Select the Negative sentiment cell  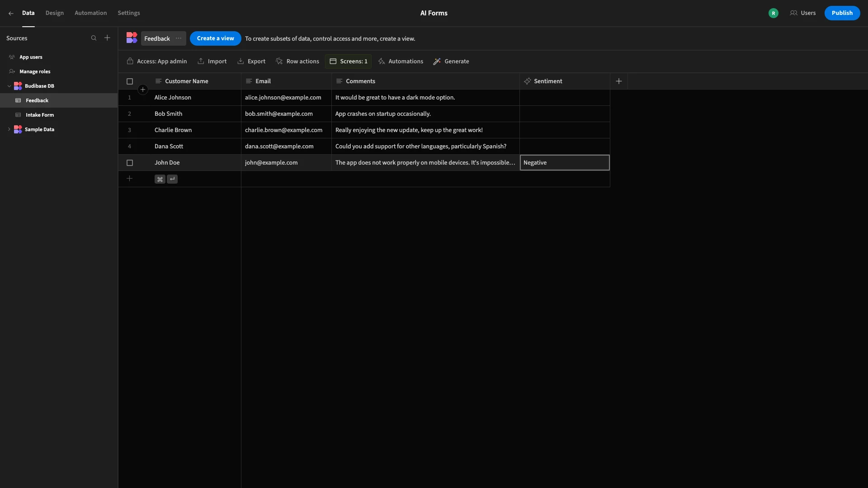(565, 163)
